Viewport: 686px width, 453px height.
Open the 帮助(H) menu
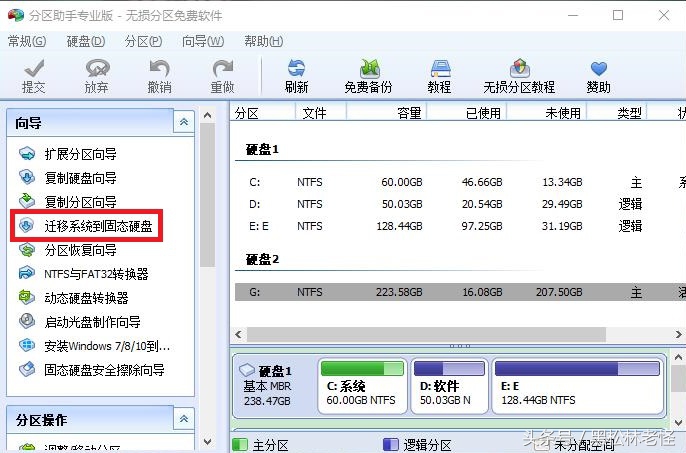(x=264, y=42)
